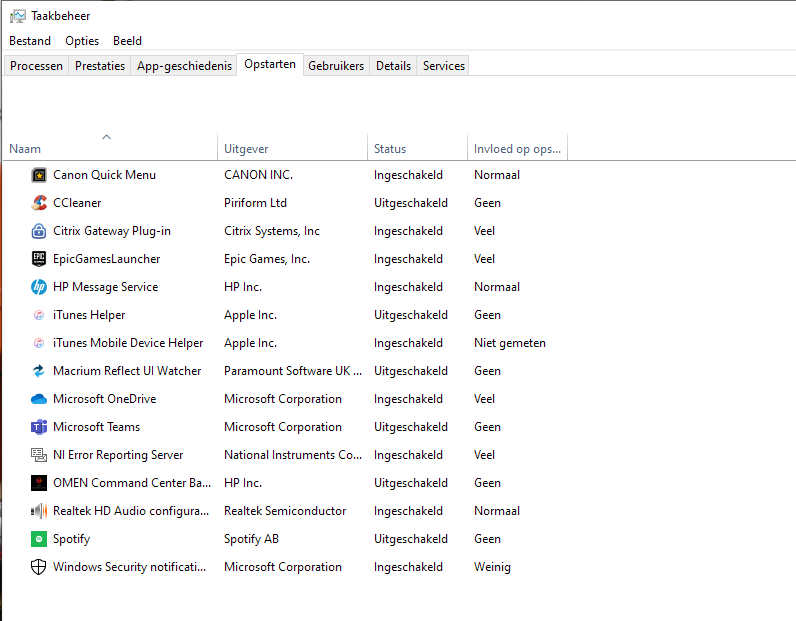Select Macrium Reflect UI Watcher name

[127, 371]
